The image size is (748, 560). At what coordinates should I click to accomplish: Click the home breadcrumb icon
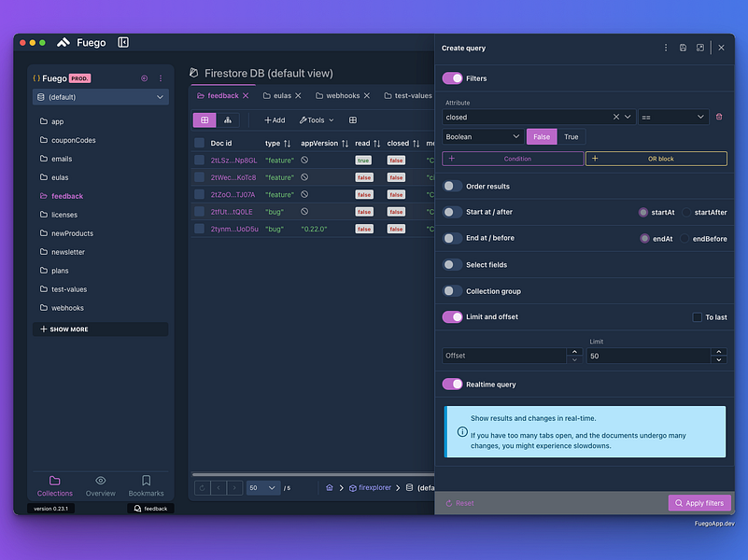pos(329,487)
